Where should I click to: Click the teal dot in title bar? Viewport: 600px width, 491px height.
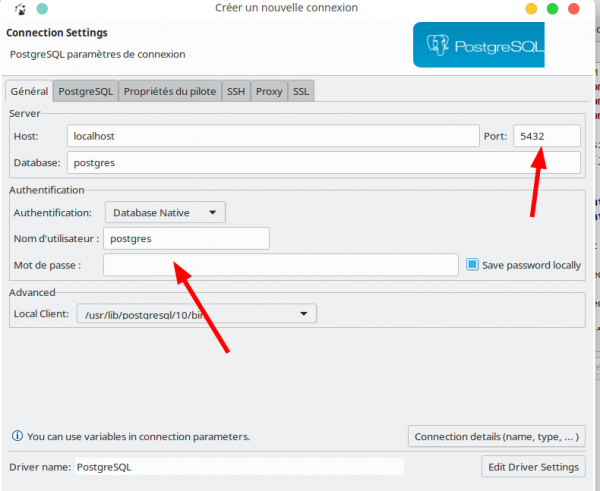click(40, 8)
